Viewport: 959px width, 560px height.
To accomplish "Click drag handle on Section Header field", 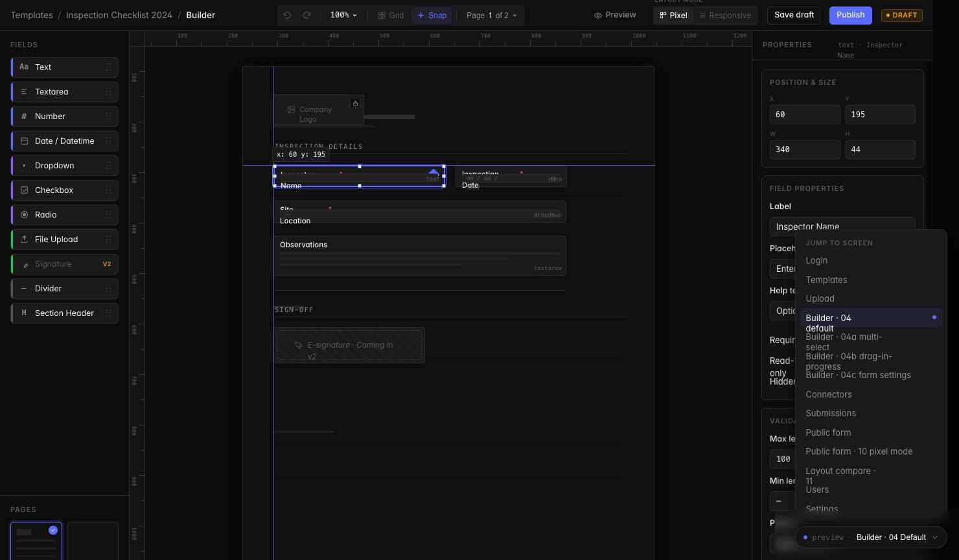I will tap(108, 313).
